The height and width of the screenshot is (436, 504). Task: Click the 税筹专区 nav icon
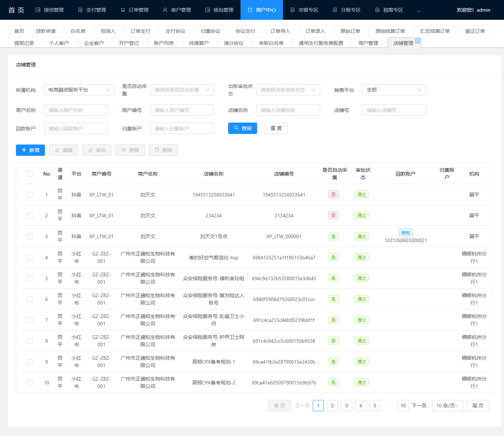point(377,10)
